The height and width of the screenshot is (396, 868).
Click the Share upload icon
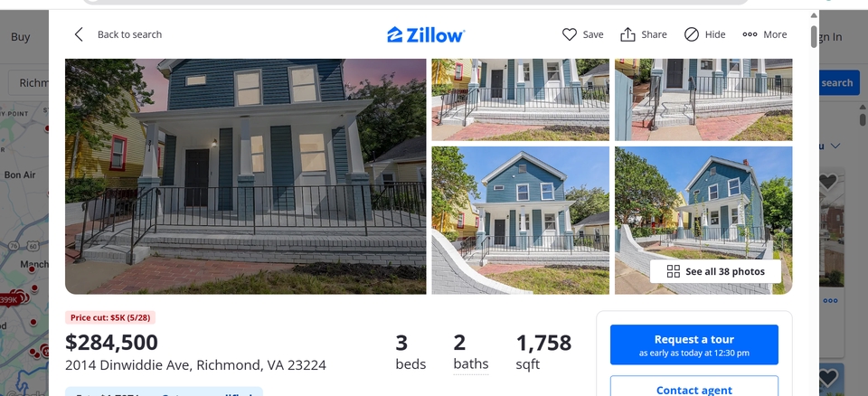tap(627, 34)
